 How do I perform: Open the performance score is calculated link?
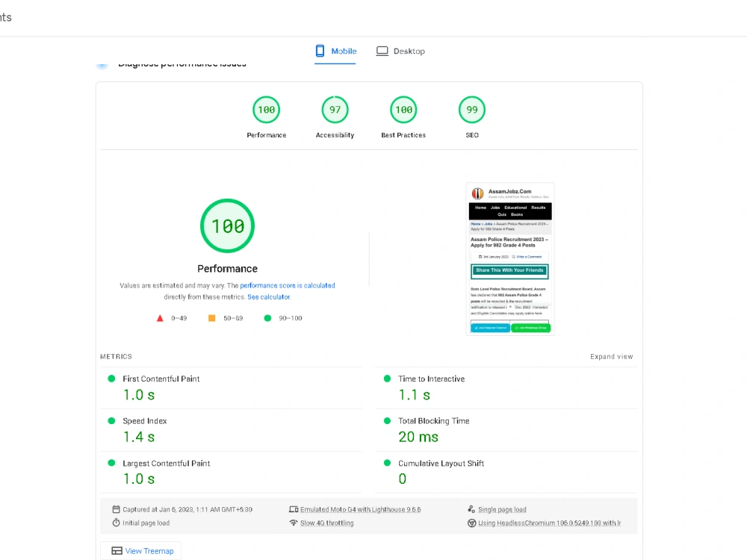click(x=287, y=284)
